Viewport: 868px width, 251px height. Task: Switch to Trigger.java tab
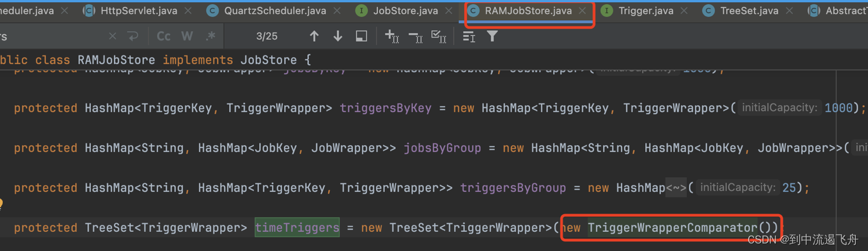(646, 10)
